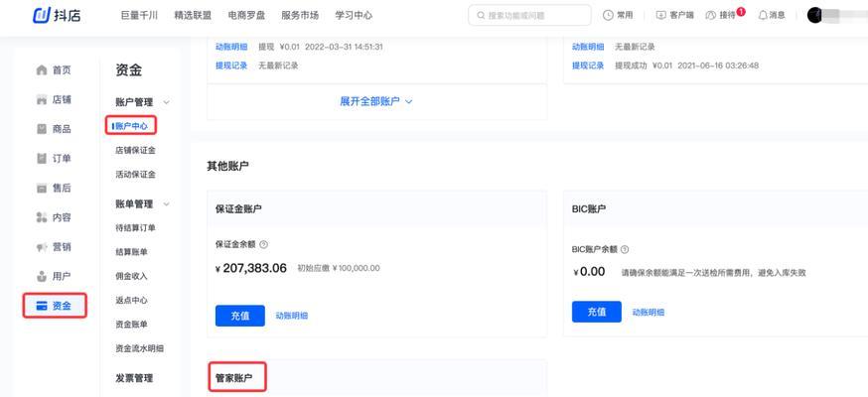Click the 消息 bell icon
This screenshot has width=868, height=397.
(763, 16)
